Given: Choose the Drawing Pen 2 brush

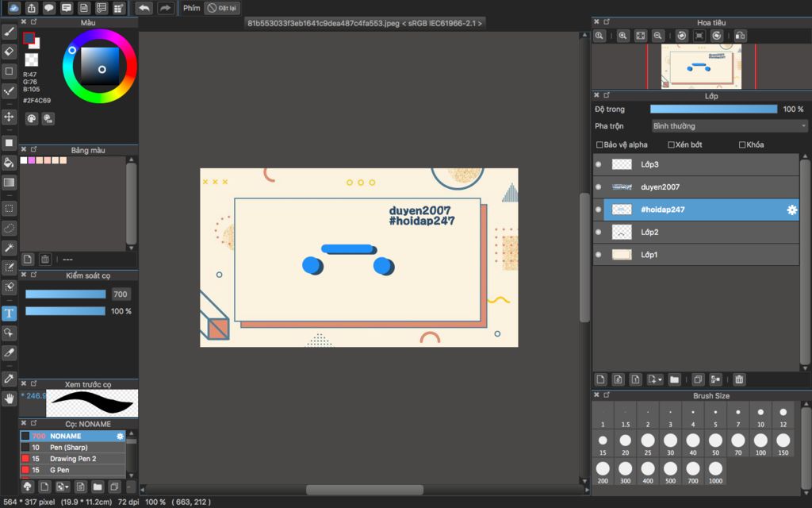Looking at the screenshot, I should 73,459.
